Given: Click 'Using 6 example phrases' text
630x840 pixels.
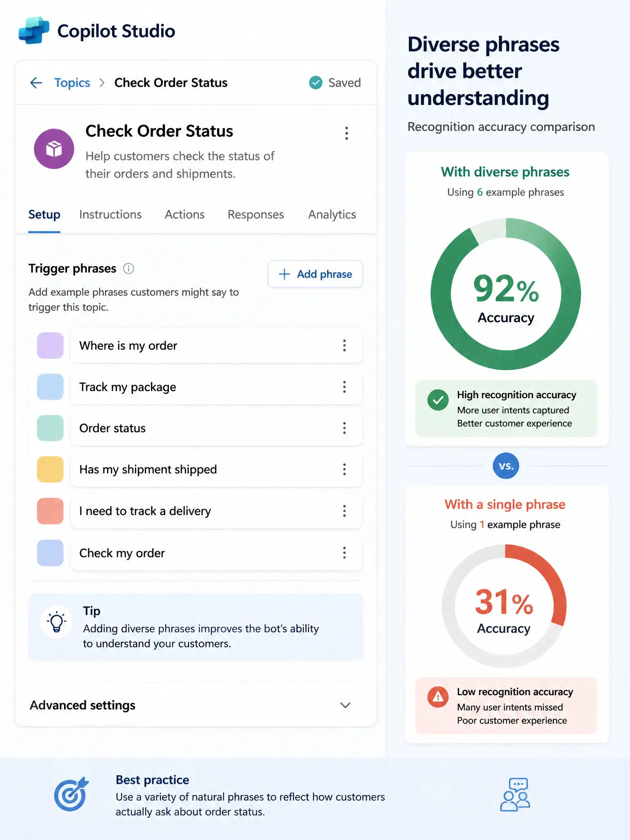Looking at the screenshot, I should point(505,192).
